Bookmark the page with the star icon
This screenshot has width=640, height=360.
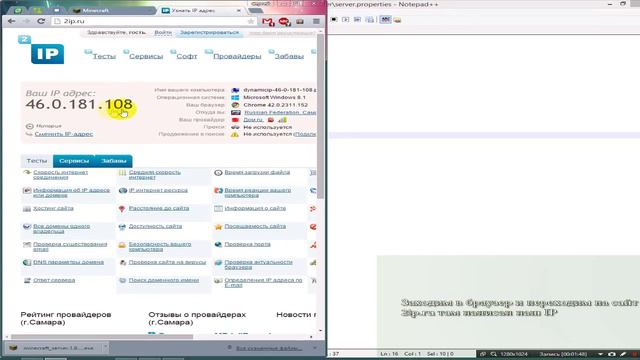coord(251,21)
